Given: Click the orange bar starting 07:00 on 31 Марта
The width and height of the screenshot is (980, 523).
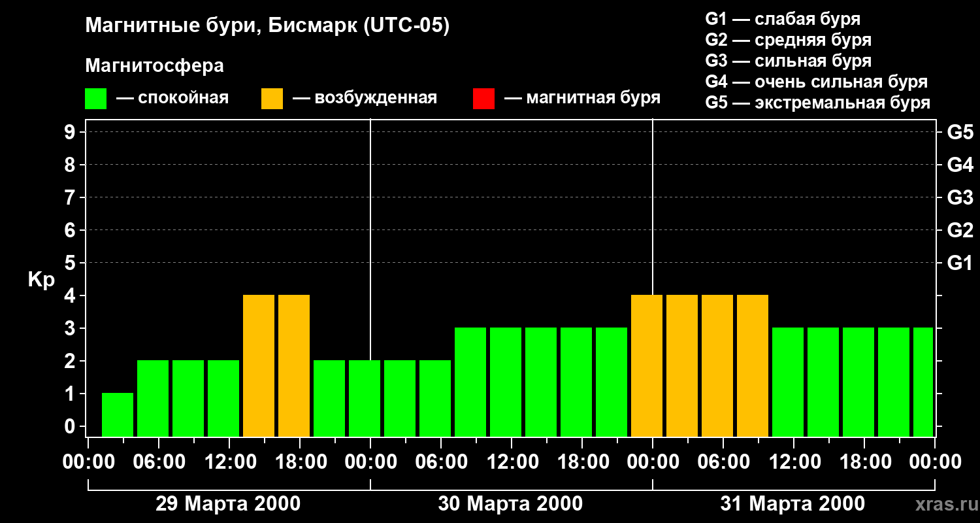Looking at the screenshot, I should (753, 365).
